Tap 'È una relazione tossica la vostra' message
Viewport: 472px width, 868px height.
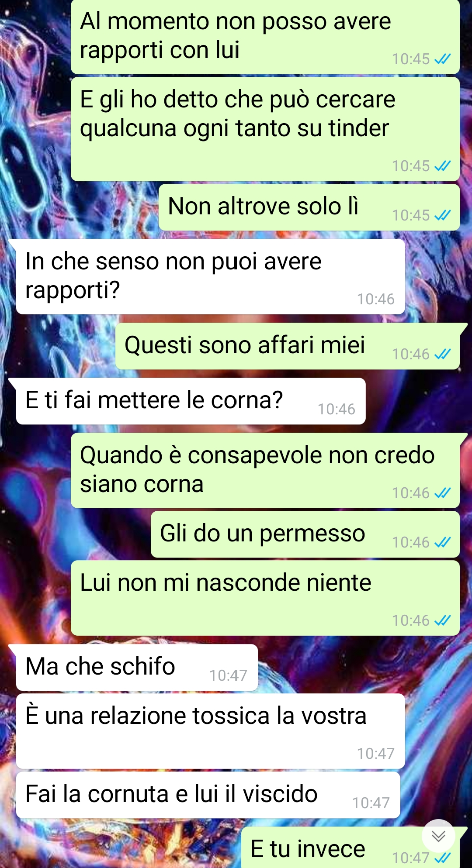click(210, 731)
